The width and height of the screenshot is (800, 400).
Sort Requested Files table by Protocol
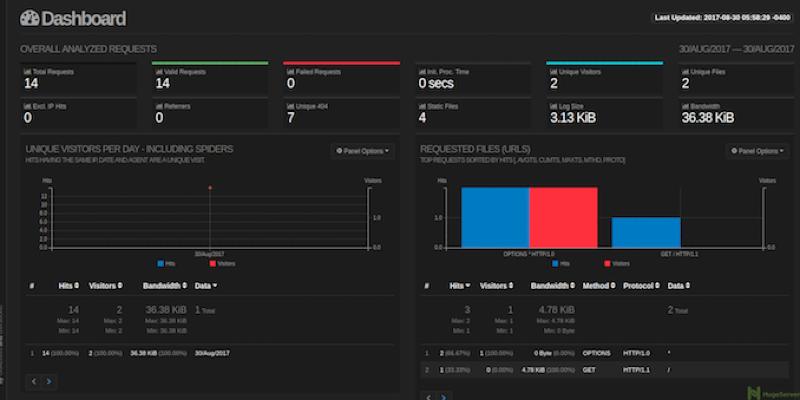click(x=640, y=286)
